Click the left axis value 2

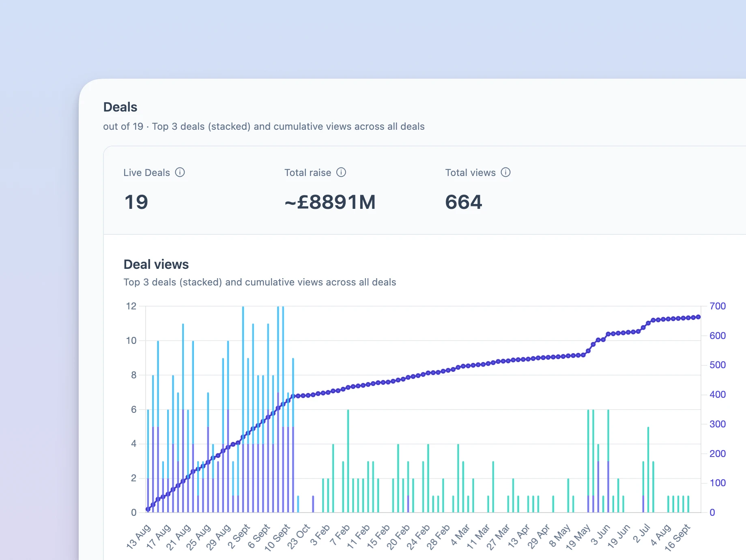coord(133,478)
